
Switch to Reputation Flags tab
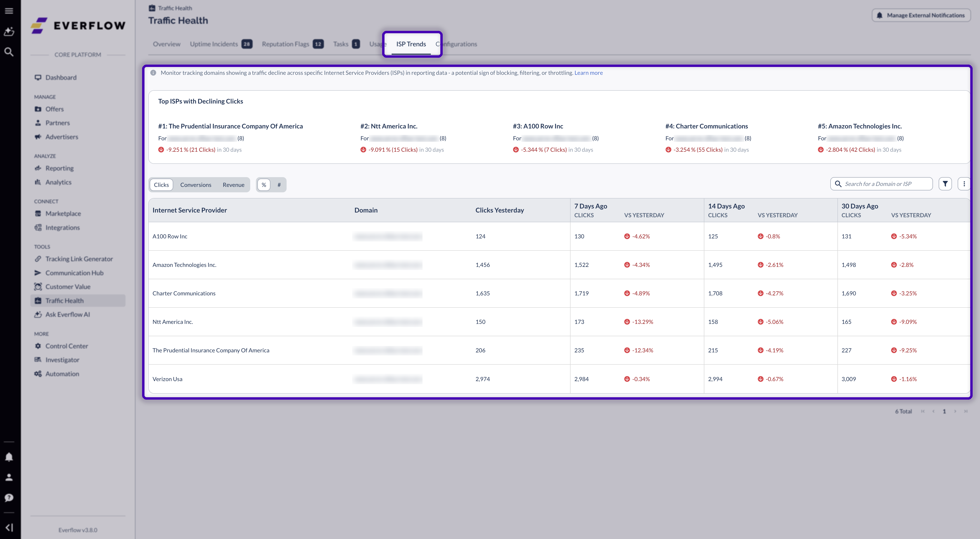click(293, 44)
